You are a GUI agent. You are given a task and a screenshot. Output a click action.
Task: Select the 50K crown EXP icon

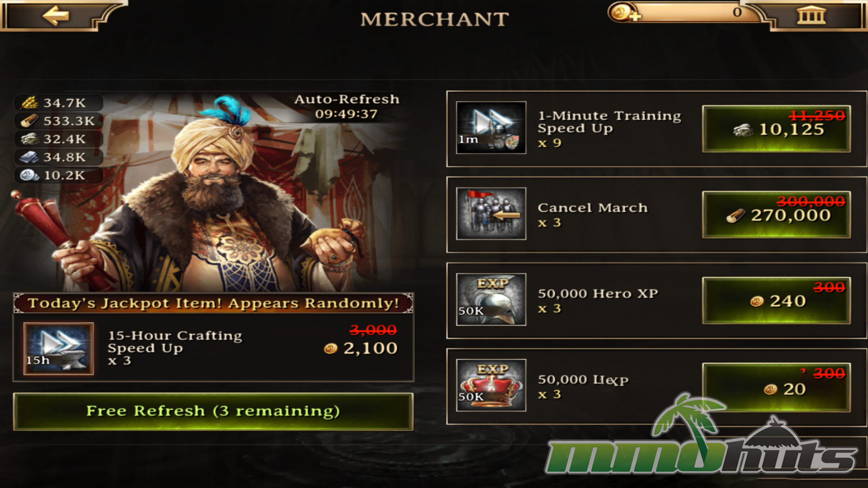(x=491, y=385)
